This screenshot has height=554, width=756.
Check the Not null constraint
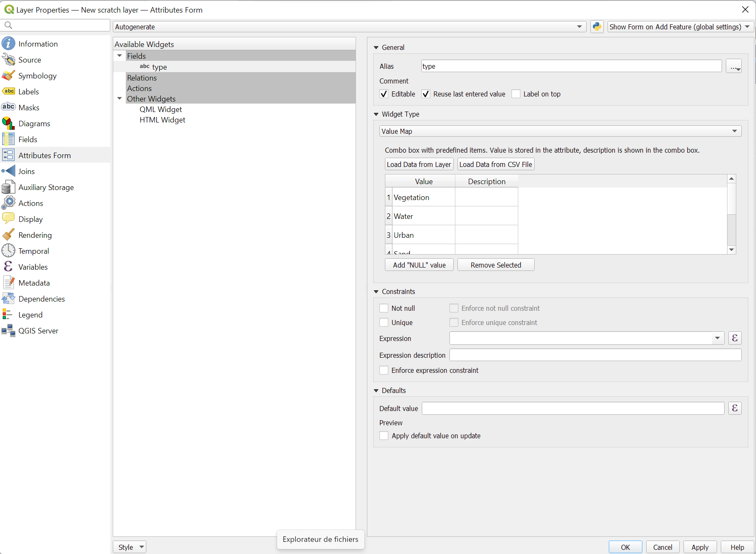click(x=384, y=308)
